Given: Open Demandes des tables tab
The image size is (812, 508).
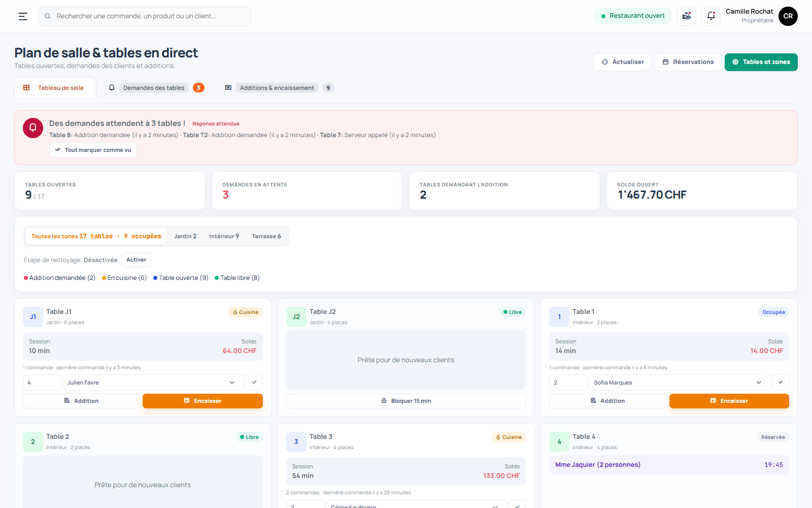Looking at the screenshot, I should coord(156,88).
